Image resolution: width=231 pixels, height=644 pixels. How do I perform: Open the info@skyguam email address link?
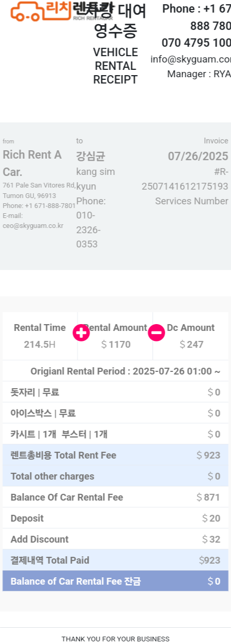coord(191,59)
